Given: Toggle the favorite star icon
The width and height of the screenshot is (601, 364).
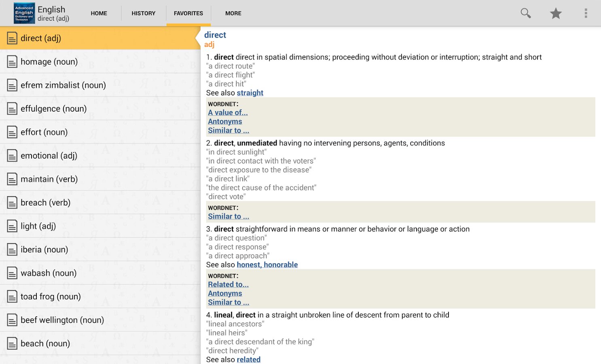Looking at the screenshot, I should (x=556, y=13).
